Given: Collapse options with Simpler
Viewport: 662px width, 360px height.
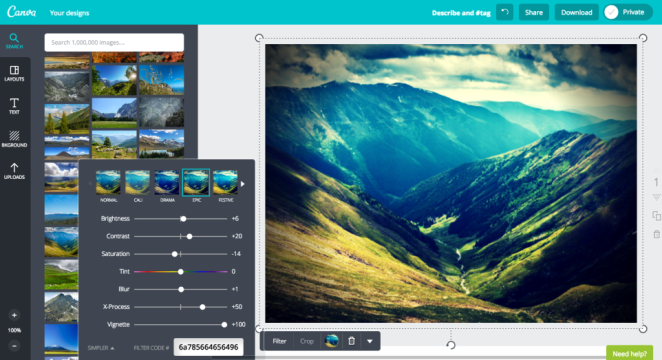Looking at the screenshot, I should (100, 348).
